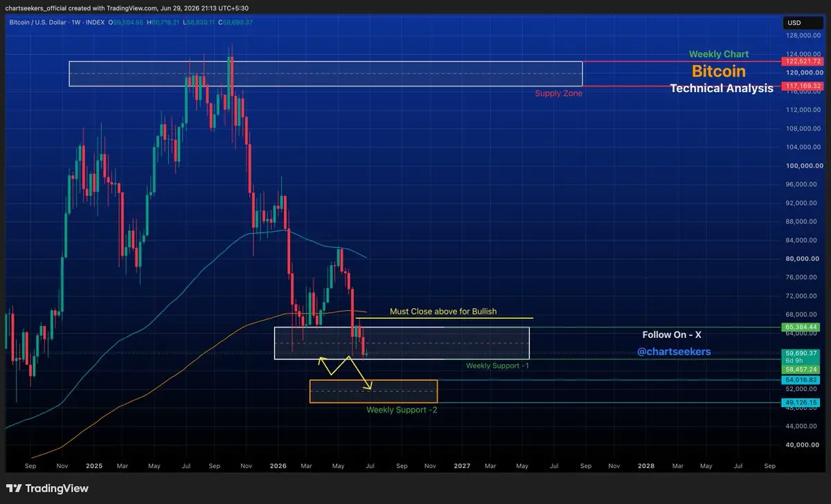Click the Bitcoin / U.S. Dollar symbol title
Screen dimensions: 831x504
[37, 23]
